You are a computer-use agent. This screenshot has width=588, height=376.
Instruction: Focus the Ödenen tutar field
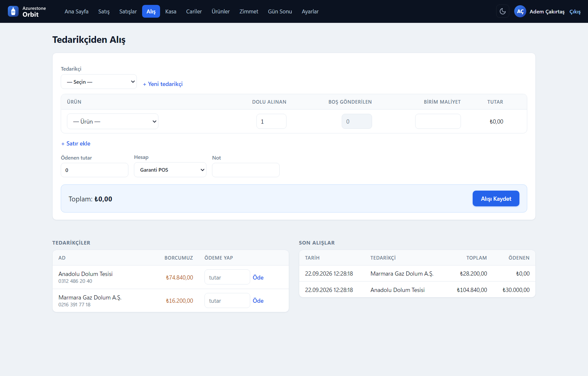coord(94,170)
